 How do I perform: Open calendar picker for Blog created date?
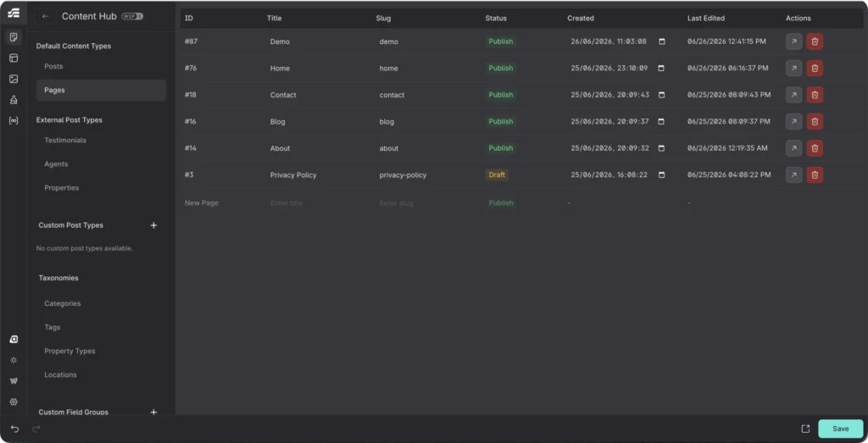click(661, 121)
